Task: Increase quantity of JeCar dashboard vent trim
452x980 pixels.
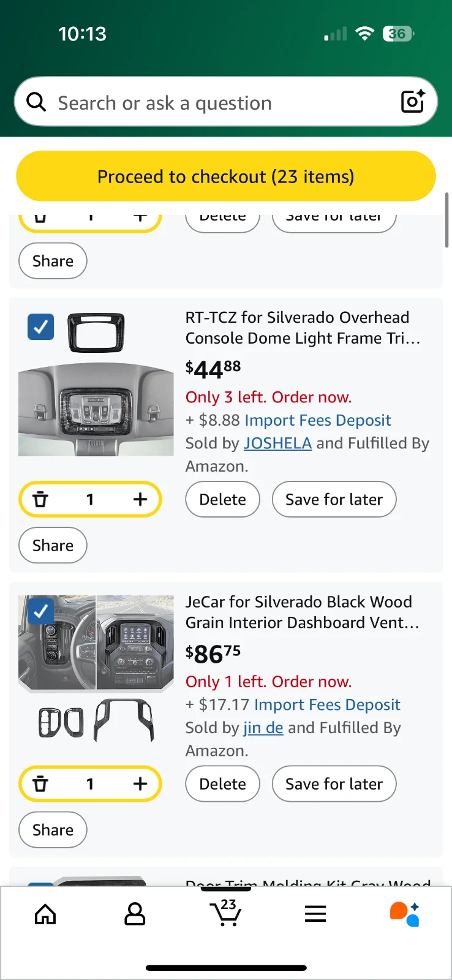Action: 140,783
